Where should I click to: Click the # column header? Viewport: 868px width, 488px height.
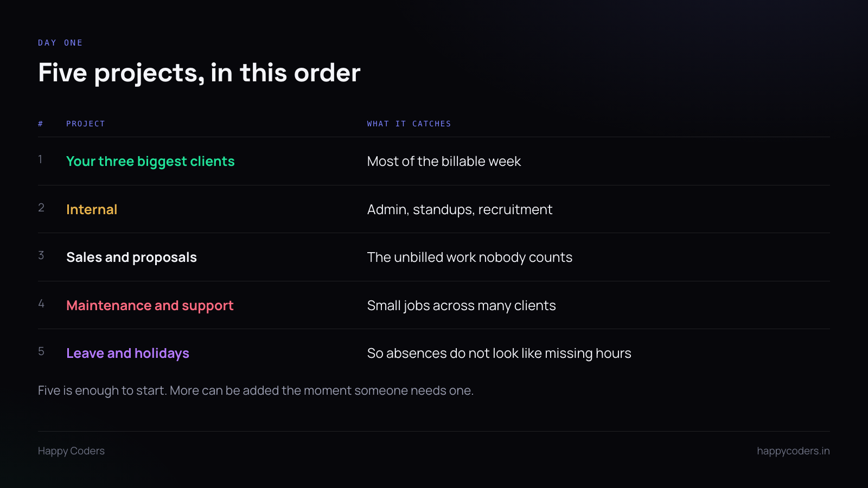coord(41,124)
